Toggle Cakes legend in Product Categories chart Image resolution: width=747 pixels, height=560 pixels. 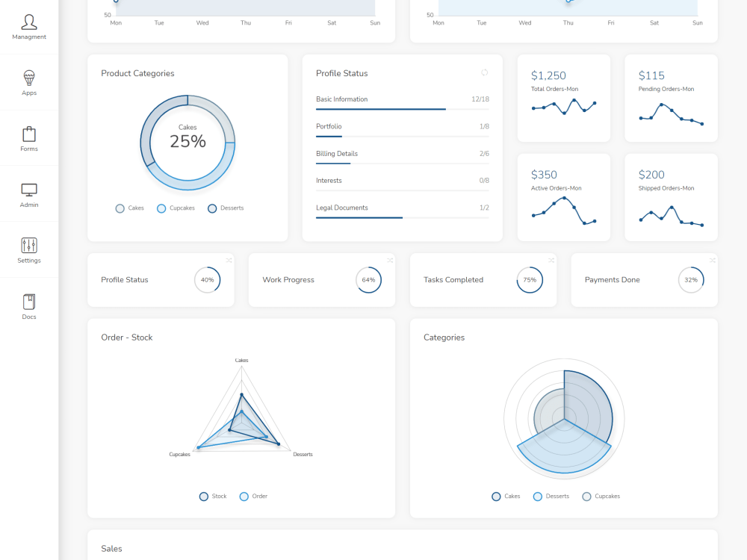click(x=129, y=208)
